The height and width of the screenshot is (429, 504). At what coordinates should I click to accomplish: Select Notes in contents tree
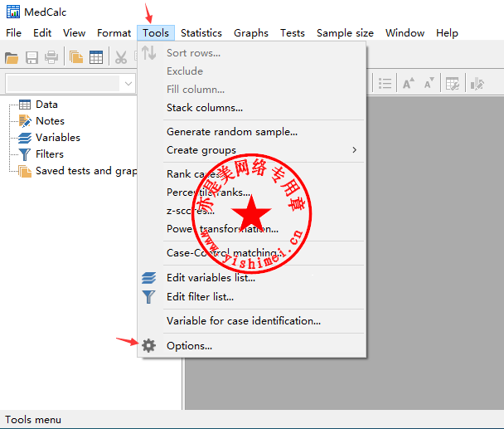(x=50, y=121)
